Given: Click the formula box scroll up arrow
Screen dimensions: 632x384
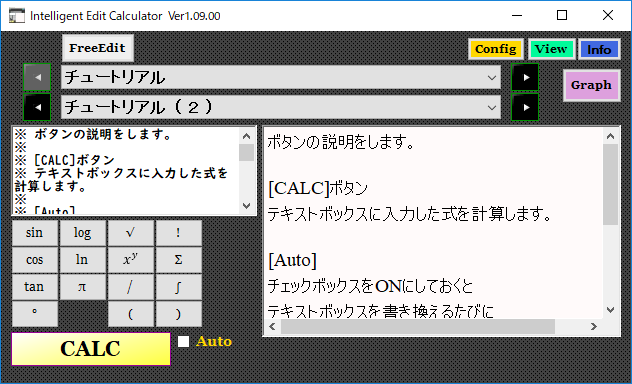Looking at the screenshot, I should tap(246, 136).
